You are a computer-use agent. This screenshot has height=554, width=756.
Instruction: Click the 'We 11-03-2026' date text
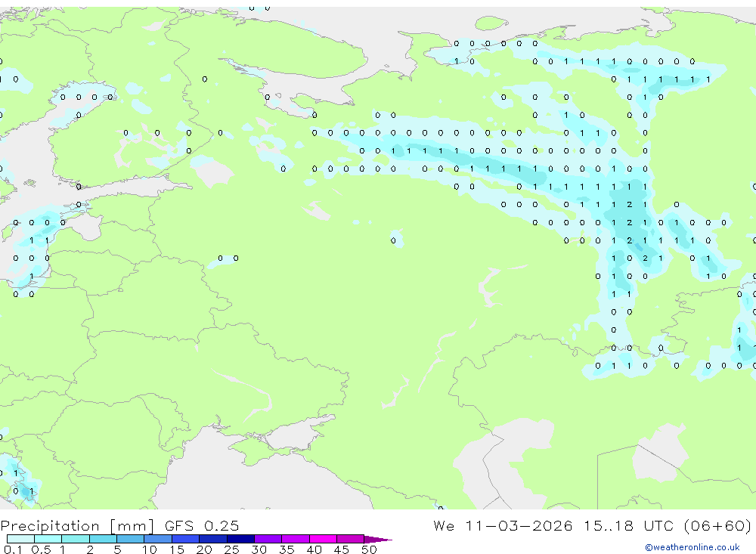point(503,525)
